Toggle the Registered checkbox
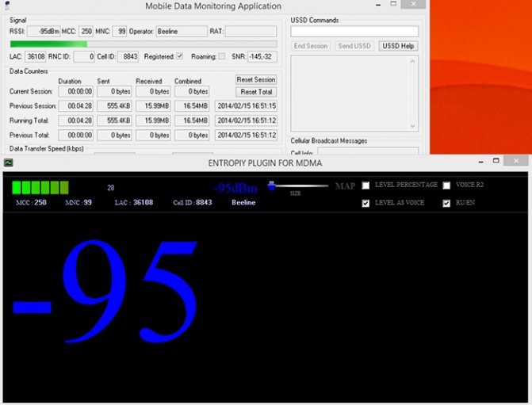Screen dimensions: 532x405 (x=180, y=56)
